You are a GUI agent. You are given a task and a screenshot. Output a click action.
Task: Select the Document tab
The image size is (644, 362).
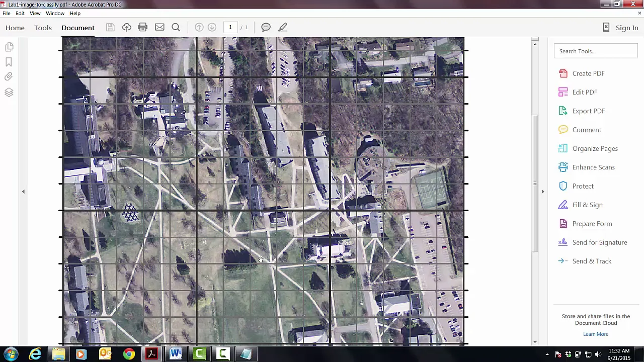[78, 28]
